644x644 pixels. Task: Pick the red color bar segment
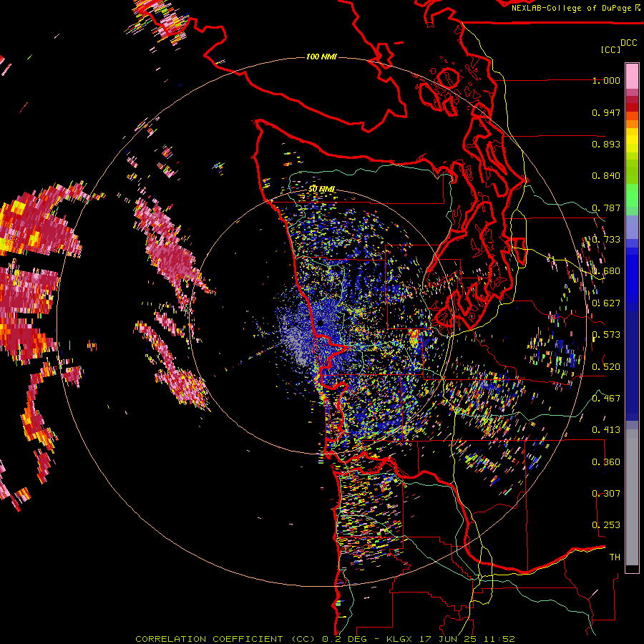[x=632, y=107]
